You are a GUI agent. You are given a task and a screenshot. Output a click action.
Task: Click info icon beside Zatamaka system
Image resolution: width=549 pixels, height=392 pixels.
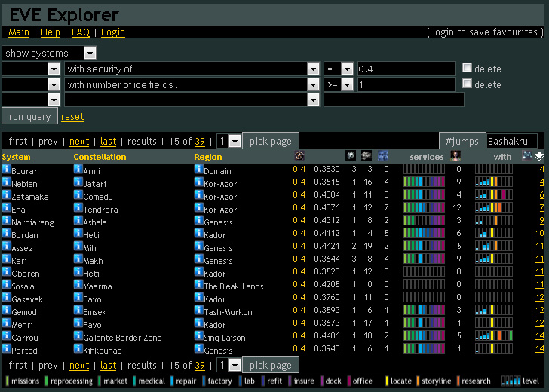[6, 195]
